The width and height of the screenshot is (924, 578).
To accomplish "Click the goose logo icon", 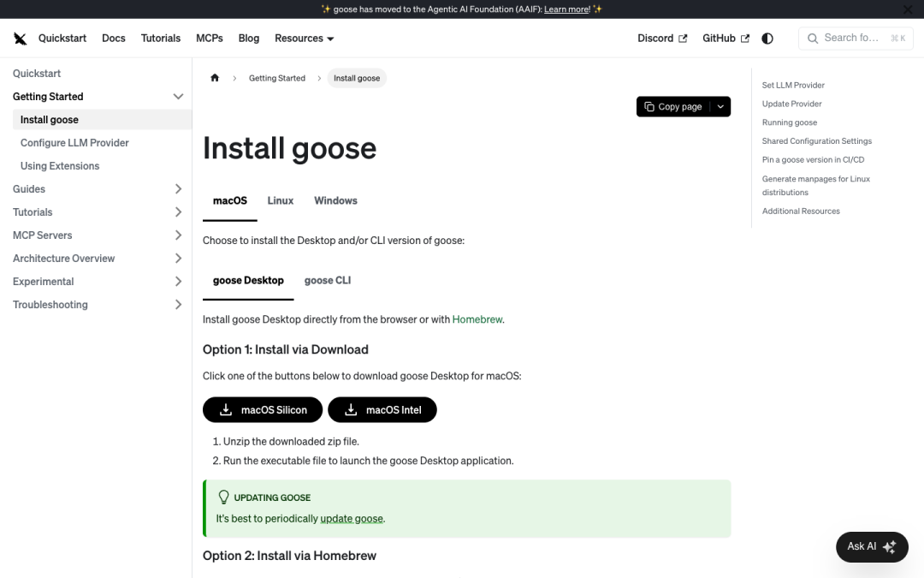I will 20,39.
